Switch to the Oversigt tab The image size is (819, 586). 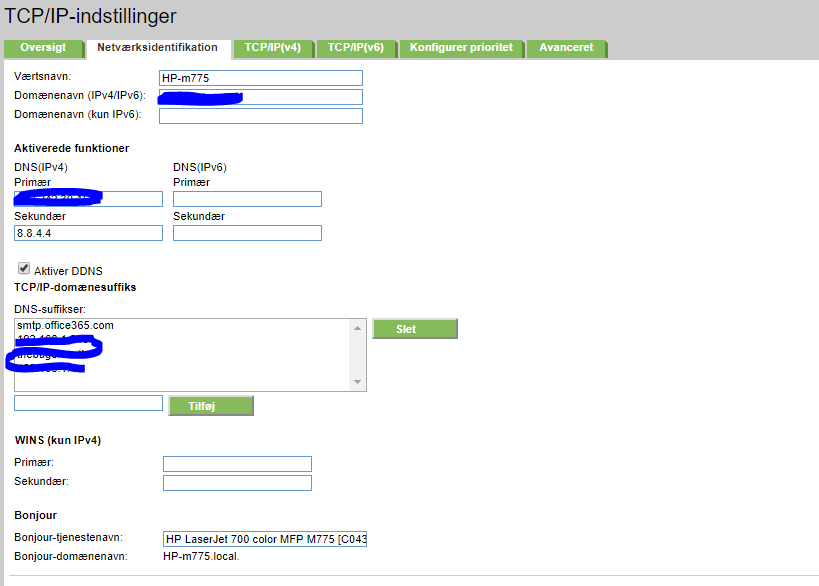click(x=43, y=47)
